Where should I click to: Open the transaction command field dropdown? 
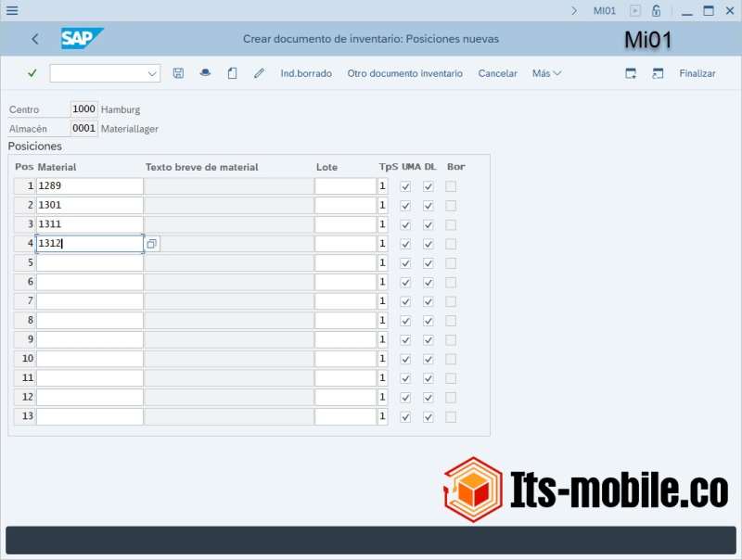(152, 73)
